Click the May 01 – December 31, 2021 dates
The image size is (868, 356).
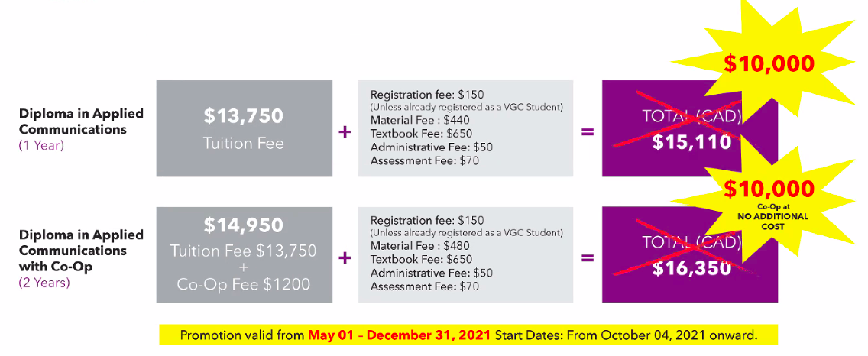point(399,335)
